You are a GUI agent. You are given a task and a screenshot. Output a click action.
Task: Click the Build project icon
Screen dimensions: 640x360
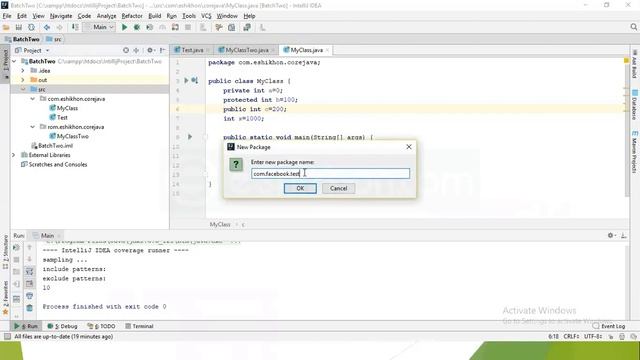[75, 27]
